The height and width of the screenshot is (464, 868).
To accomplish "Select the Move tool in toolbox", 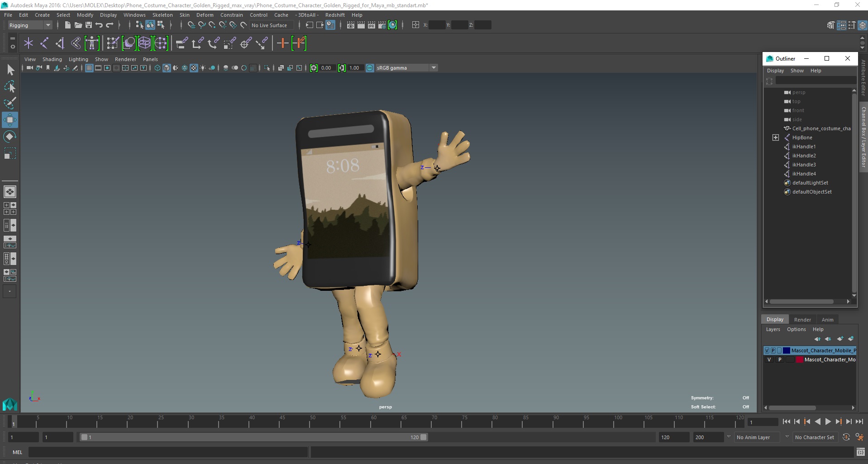I will click(x=10, y=120).
